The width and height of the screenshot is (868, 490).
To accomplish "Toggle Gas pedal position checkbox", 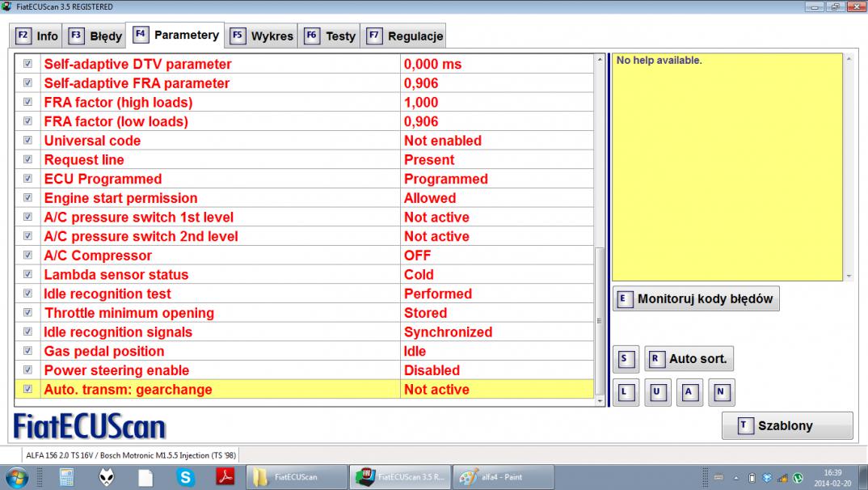I will coord(27,351).
